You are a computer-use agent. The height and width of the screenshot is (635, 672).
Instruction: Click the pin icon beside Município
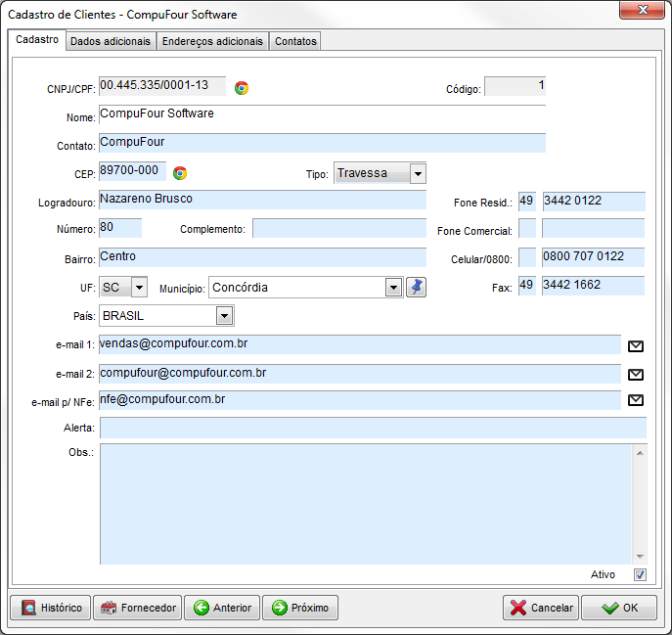(416, 288)
